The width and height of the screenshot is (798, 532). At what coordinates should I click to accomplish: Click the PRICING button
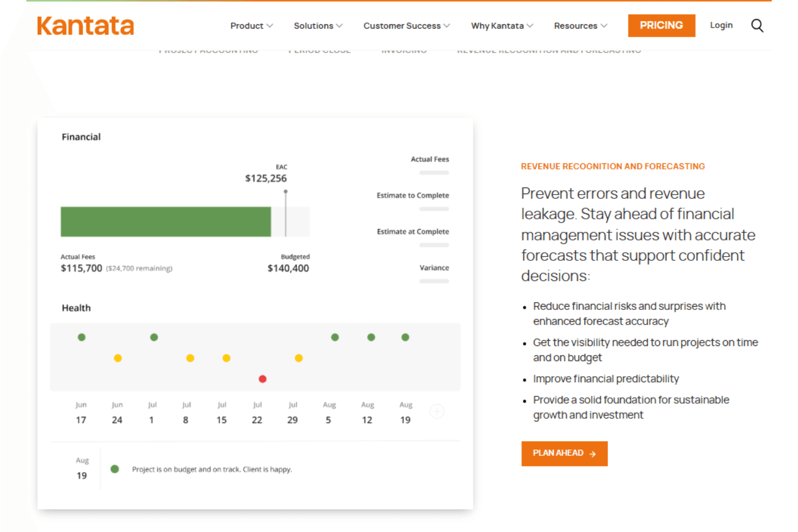pyautogui.click(x=662, y=25)
